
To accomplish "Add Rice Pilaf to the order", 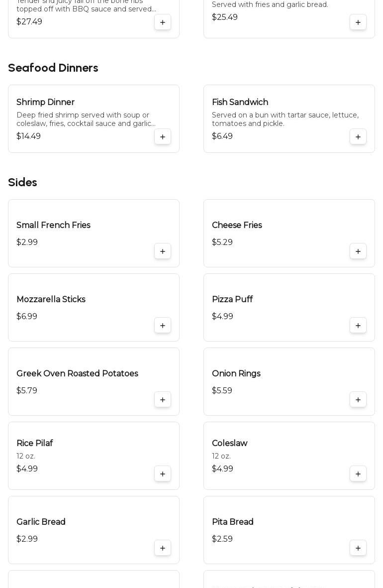I will click(163, 474).
